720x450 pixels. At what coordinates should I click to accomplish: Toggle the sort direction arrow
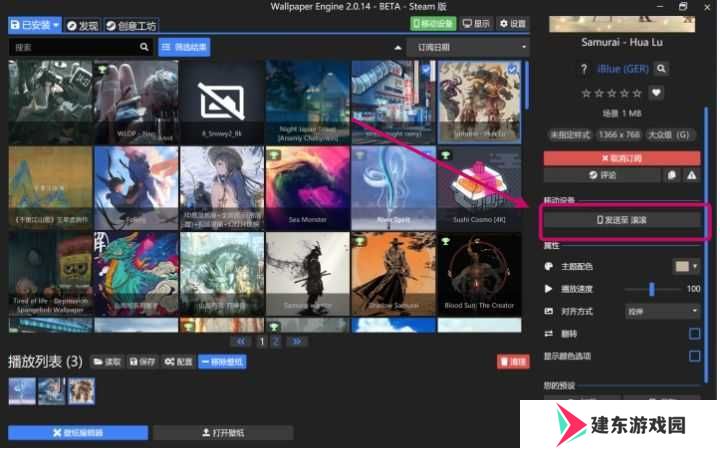(398, 48)
